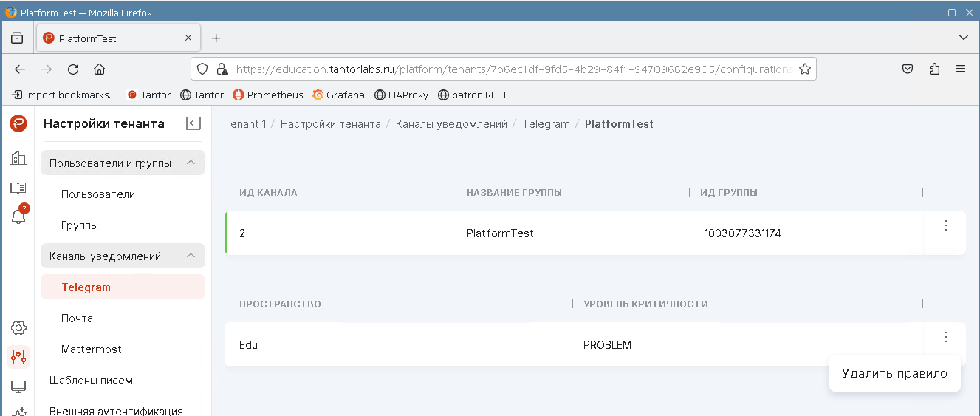The width and height of the screenshot is (980, 416).
Task: Click the monitor icon in left rail
Action: pyautogui.click(x=18, y=386)
